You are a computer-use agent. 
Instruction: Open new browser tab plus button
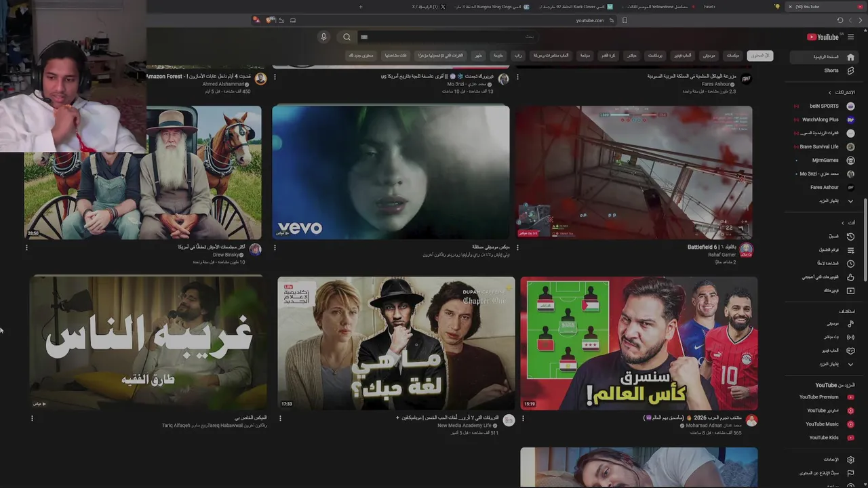click(360, 7)
